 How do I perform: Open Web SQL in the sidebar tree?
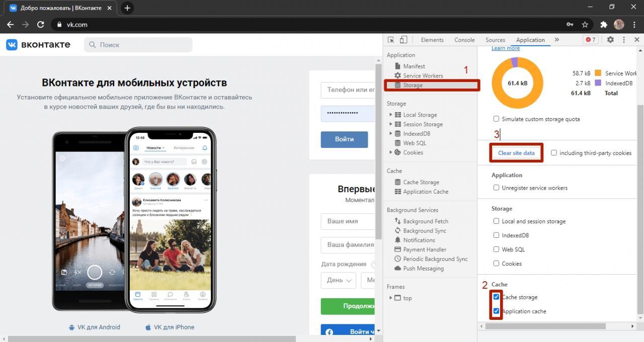click(x=415, y=143)
